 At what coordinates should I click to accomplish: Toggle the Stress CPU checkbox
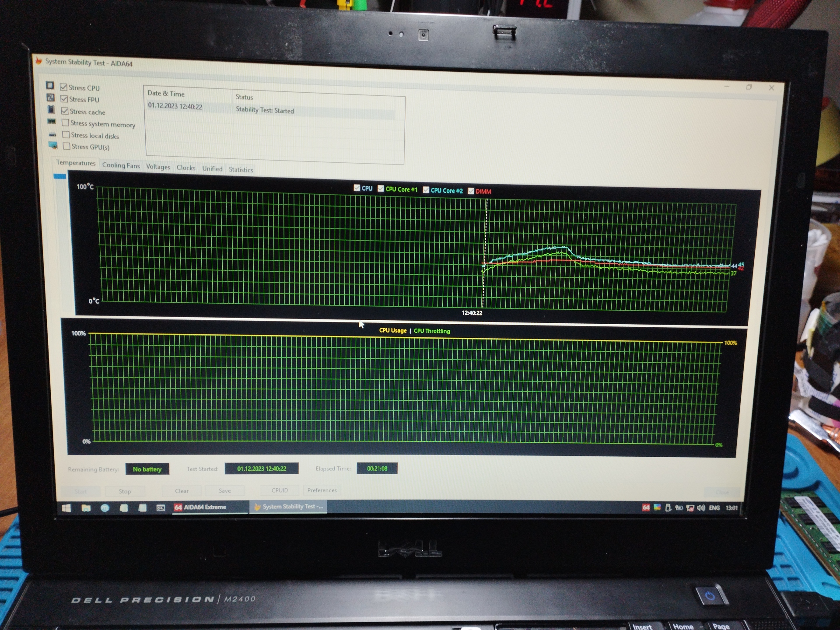(64, 87)
